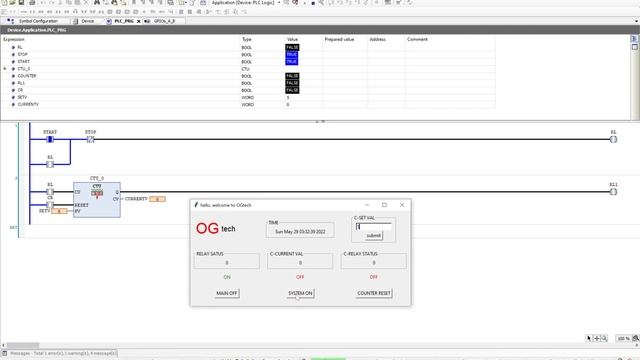The width and height of the screenshot is (640, 360).
Task: Click the OG tech logo
Action: (216, 229)
